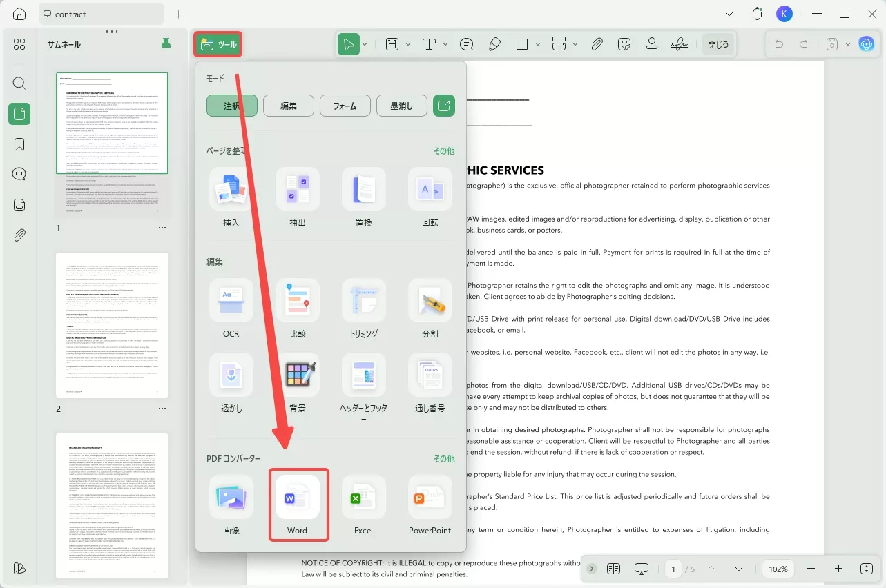
Task: Enable 墨消 (redaction) mode
Action: [x=401, y=105]
